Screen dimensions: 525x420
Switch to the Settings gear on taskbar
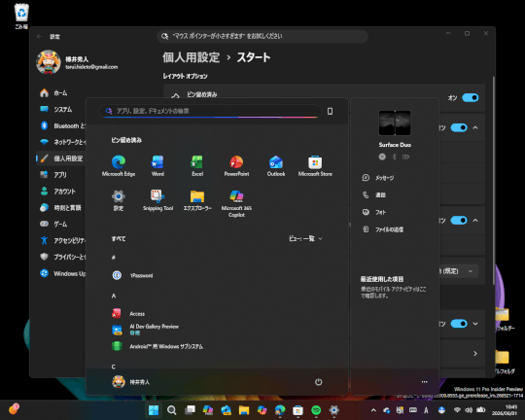click(333, 410)
